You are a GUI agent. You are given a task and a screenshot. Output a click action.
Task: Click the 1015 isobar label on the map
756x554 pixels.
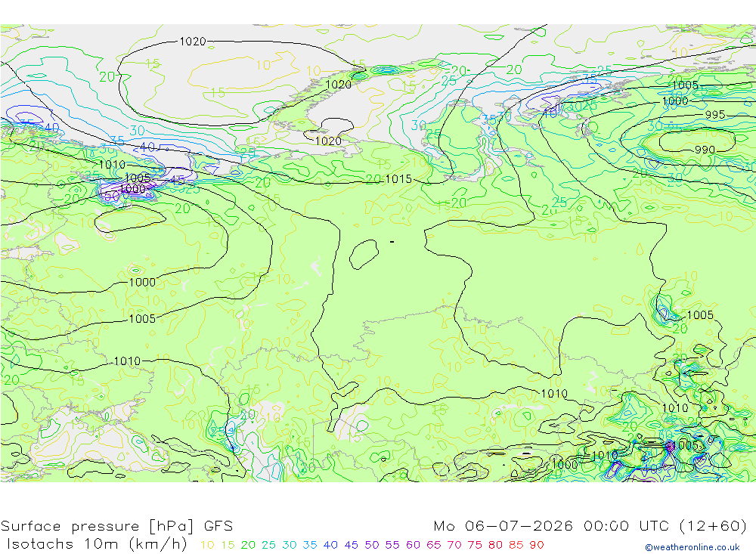[x=398, y=179]
